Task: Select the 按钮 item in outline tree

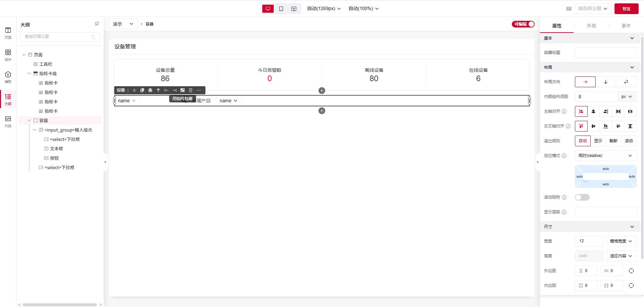Action: [x=54, y=158]
